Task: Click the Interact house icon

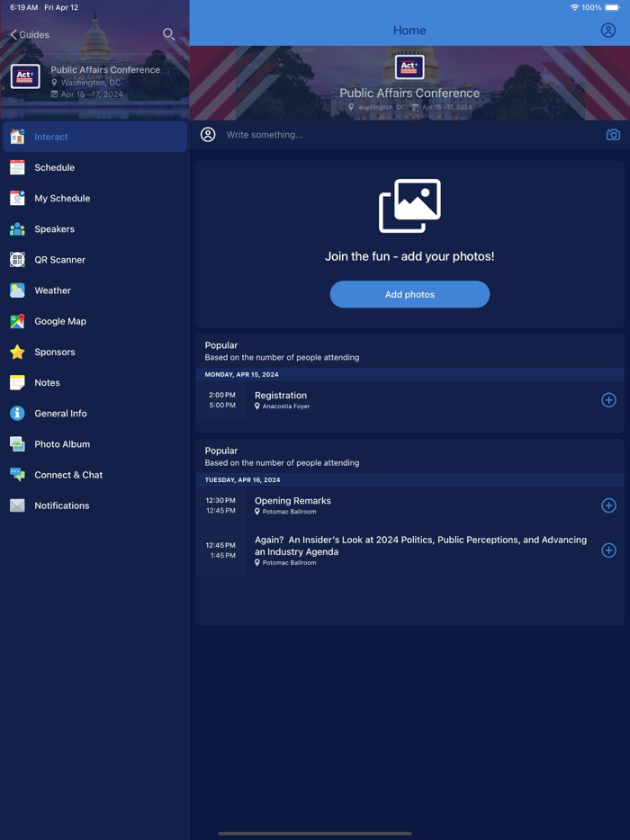Action: [17, 137]
